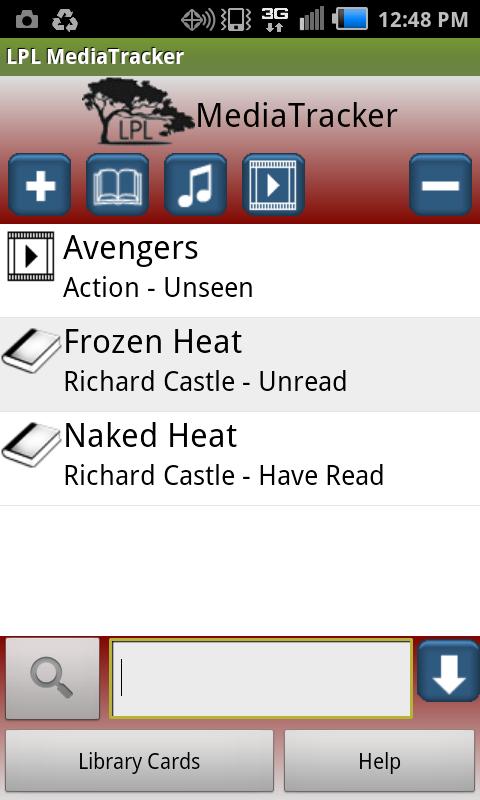Filter list by books icon

(118, 185)
